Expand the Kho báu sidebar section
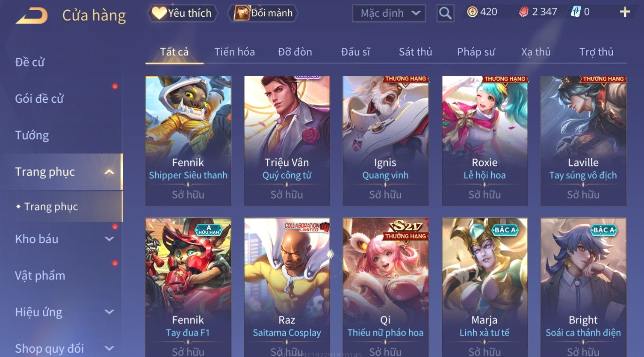 click(x=109, y=239)
